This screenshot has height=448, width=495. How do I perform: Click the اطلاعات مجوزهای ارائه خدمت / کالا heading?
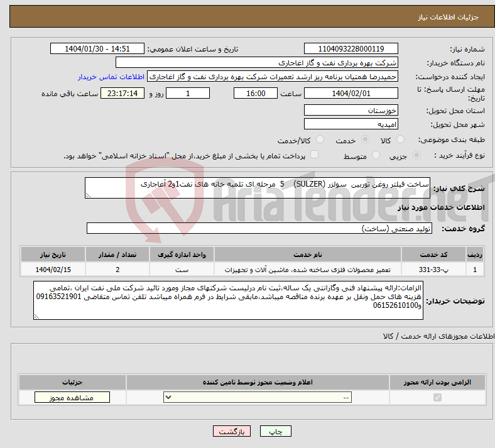pyautogui.click(x=439, y=336)
